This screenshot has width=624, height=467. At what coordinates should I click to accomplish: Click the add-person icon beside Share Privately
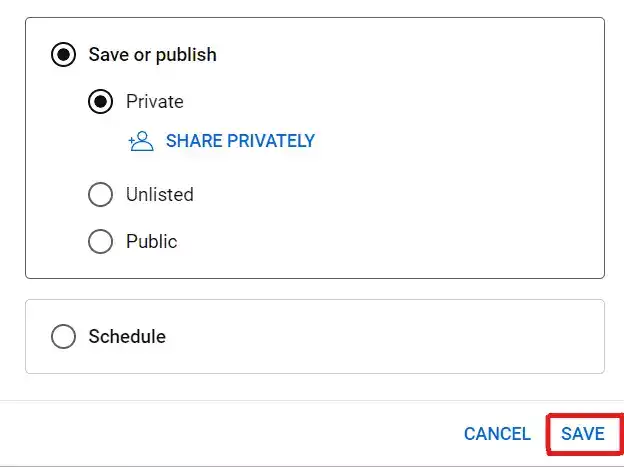click(141, 141)
